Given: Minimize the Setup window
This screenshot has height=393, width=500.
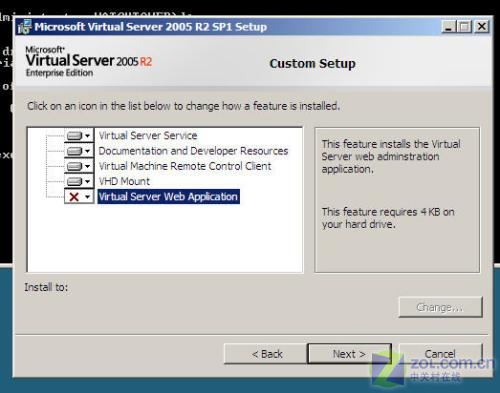Looking at the screenshot, I should pyautogui.click(x=449, y=27).
